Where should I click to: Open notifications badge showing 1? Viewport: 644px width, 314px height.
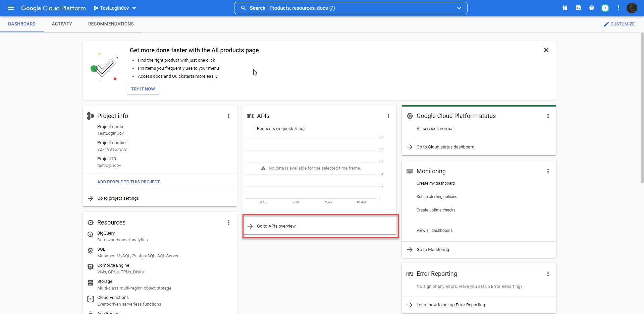coord(605,8)
